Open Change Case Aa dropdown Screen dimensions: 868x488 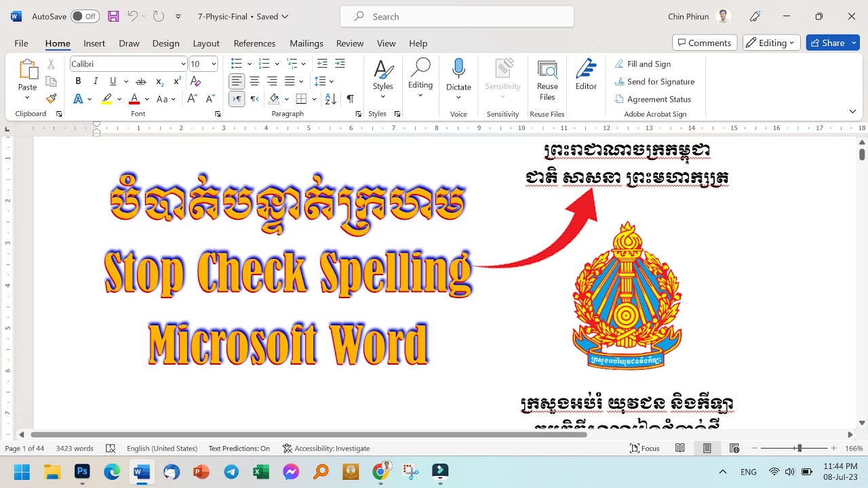point(166,99)
